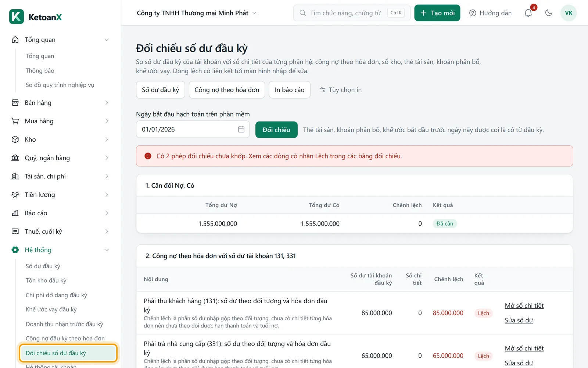Toggle dark mode moon icon
Viewport: 588px width, 368px height.
[x=549, y=13]
